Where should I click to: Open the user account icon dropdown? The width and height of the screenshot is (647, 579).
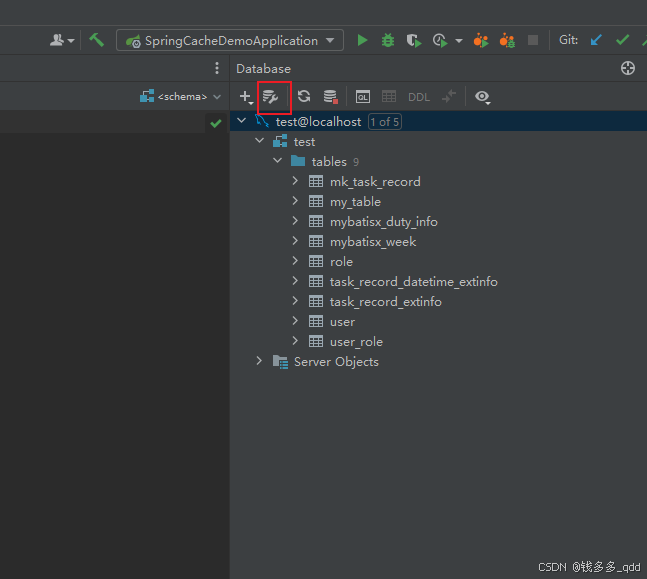pos(62,40)
